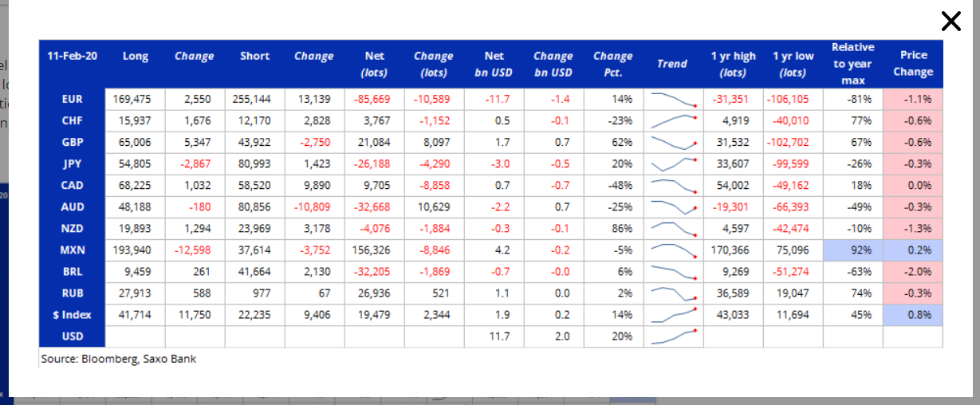
Task: Select the EUR row label
Action: coord(73,100)
